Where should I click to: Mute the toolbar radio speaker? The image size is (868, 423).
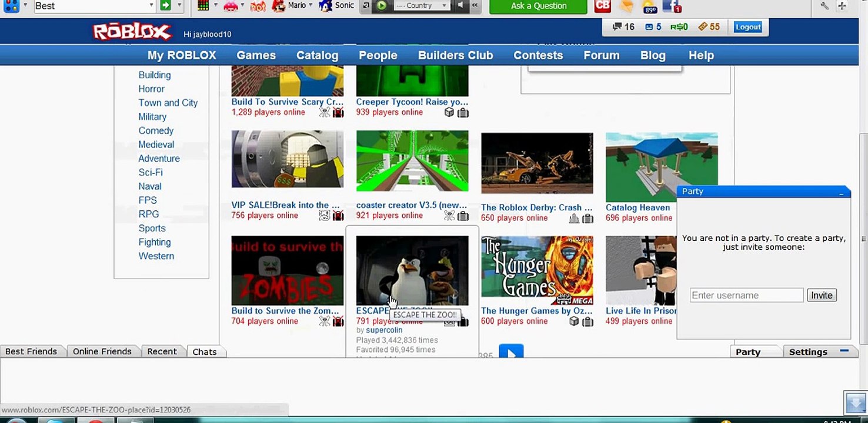460,6
